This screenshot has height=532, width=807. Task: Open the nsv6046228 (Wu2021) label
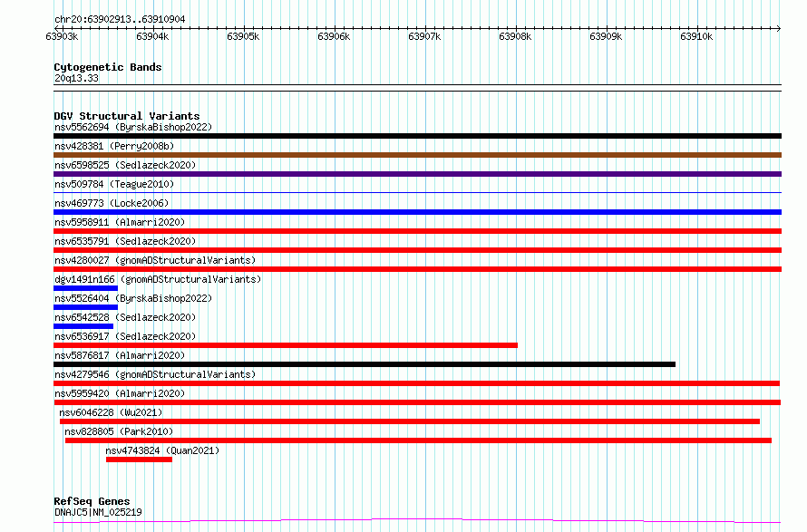pyautogui.click(x=111, y=412)
